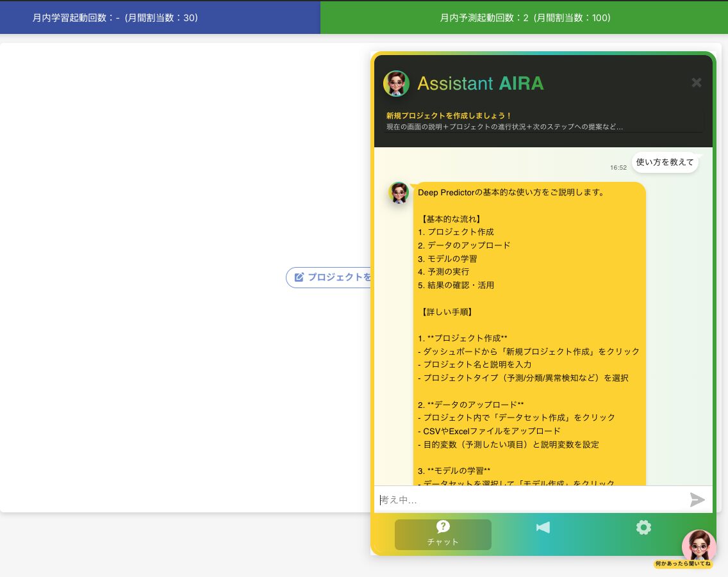Viewport: 728px width, 577px height.
Task: Click the 使い方を教えて user message bubble
Action: [665, 163]
